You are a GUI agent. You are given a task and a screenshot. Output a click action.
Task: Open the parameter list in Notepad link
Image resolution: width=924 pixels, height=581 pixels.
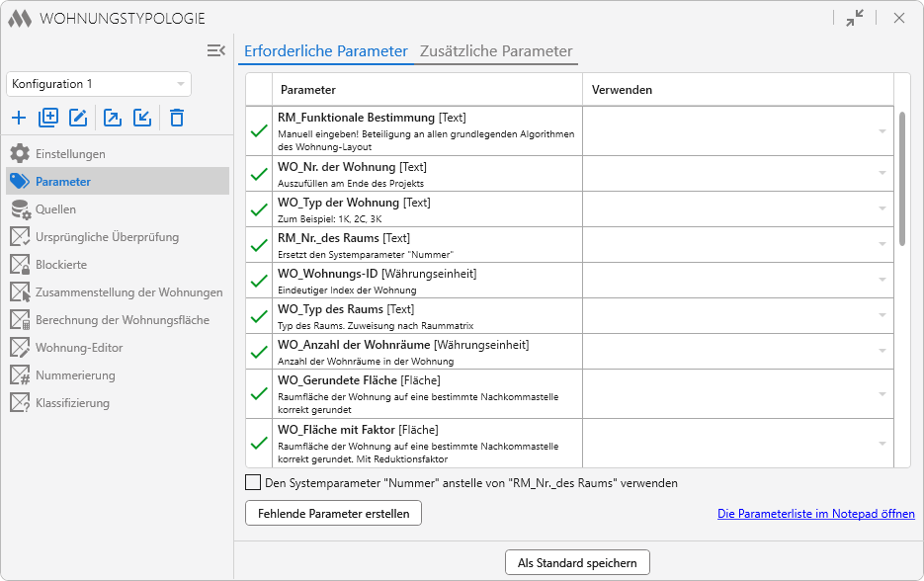(x=815, y=514)
